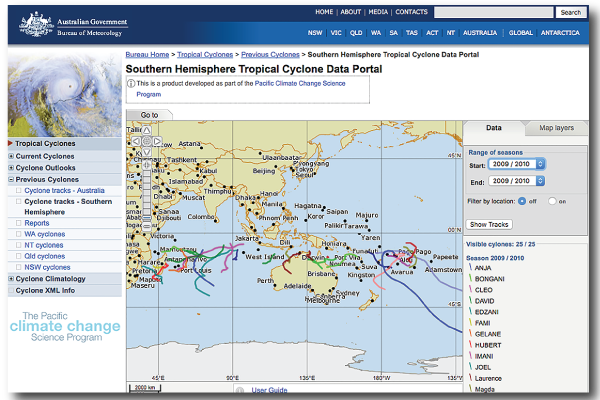Viewport: 600px width, 400px height.
Task: Pan the map south with down arrow
Action: coord(146,152)
